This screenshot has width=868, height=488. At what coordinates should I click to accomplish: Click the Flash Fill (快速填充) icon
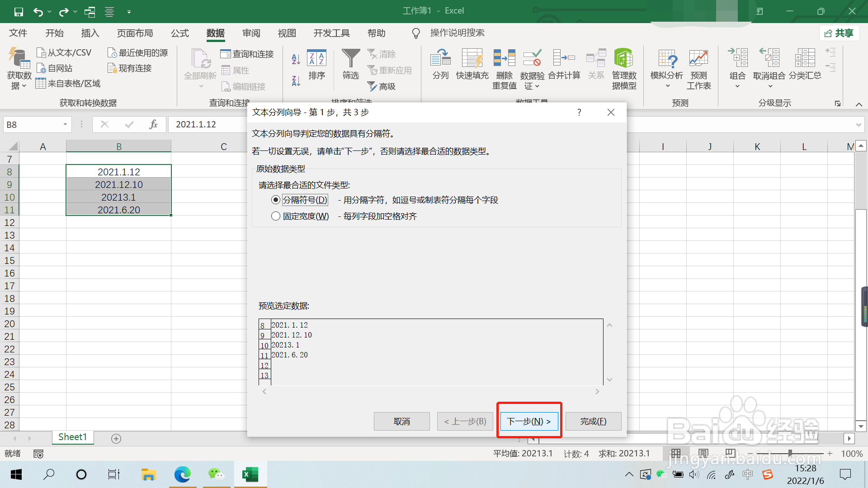[472, 59]
